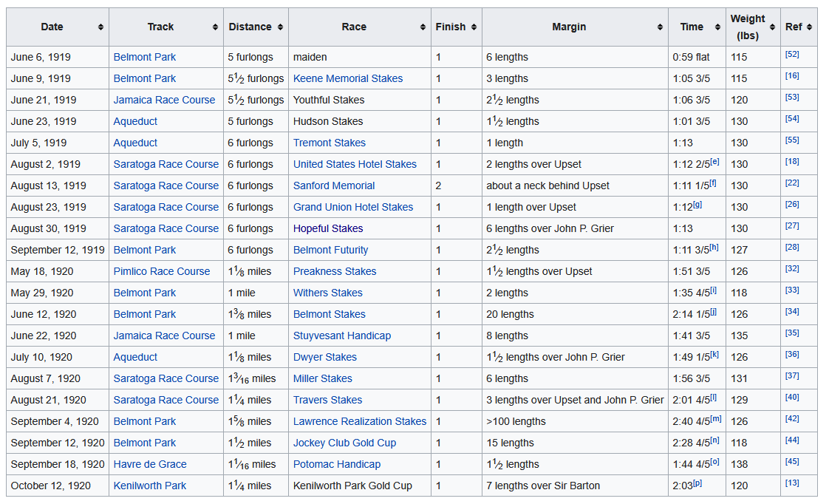Follow reference [13] in the Kenilworth row
Viewport: 829px width, 504px height.
point(792,483)
